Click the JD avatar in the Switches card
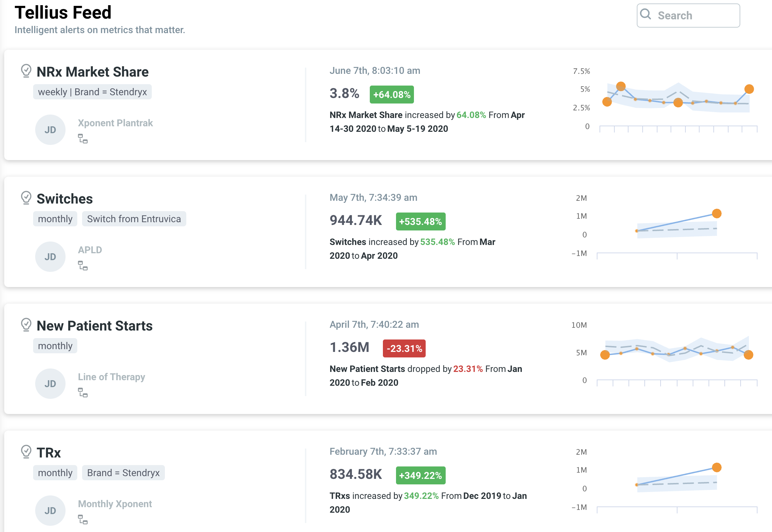The image size is (772, 532). pos(50,257)
